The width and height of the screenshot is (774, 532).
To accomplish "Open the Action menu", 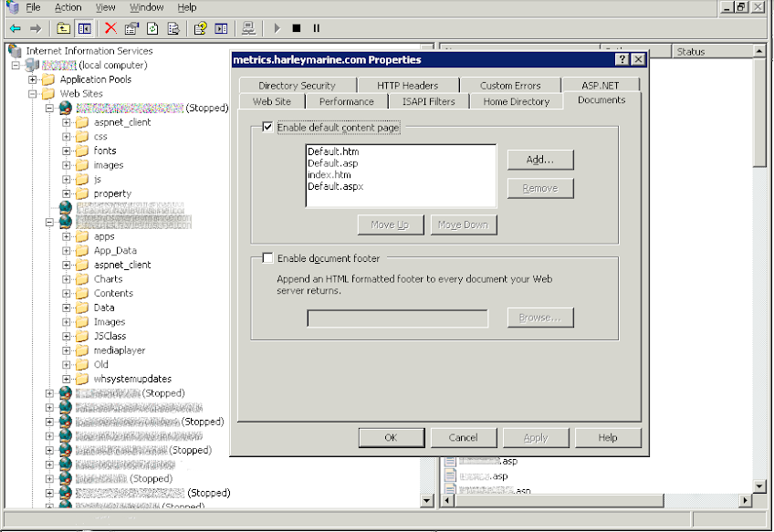I will 68,7.
